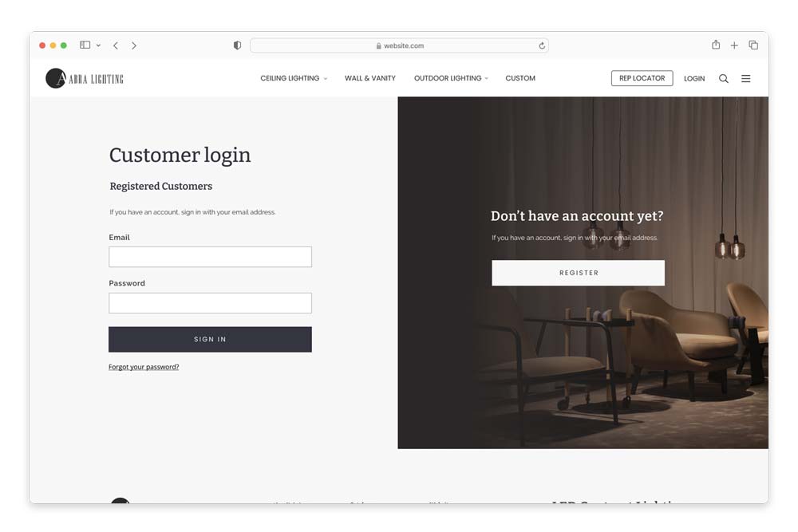Reload the page with the refresh icon
Screen dimensions: 798x532
542,45
